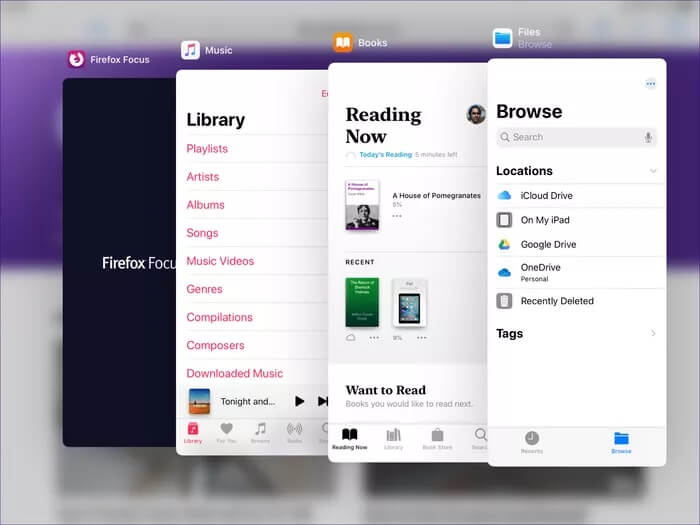Open Downloaded Music in Music Library
Image resolution: width=700 pixels, height=525 pixels.
(234, 374)
